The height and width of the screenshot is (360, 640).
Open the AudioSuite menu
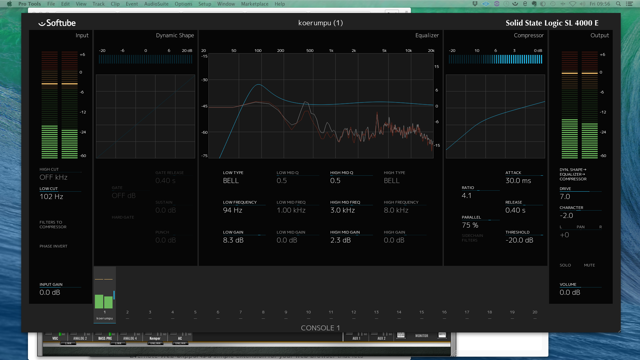156,4
